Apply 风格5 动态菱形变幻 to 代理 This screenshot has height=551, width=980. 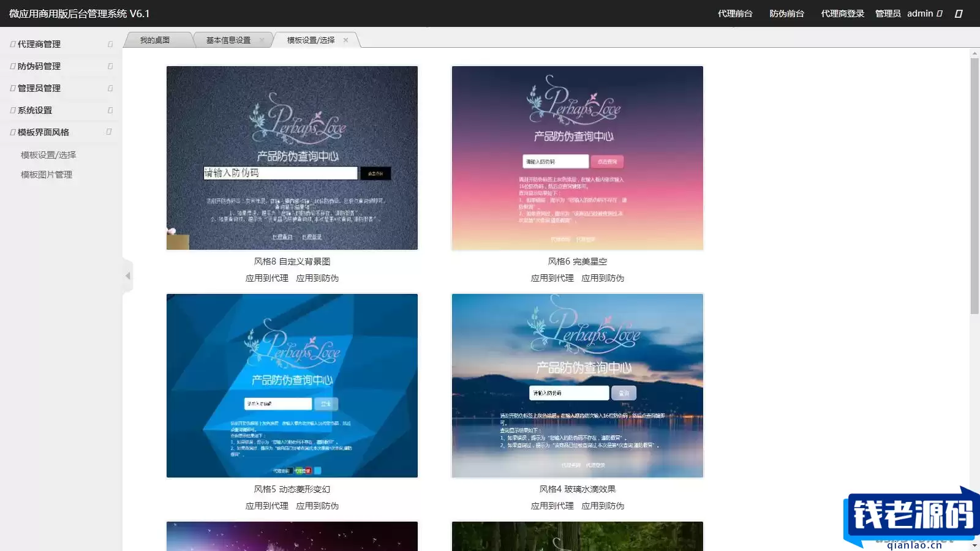click(x=267, y=506)
